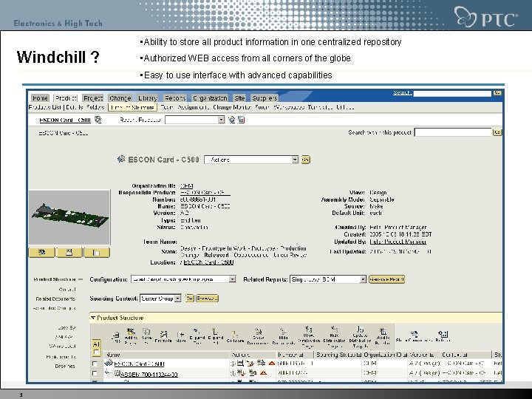Toggle the select-all checkbox under All
The image size is (532, 399).
pyautogui.click(x=96, y=352)
